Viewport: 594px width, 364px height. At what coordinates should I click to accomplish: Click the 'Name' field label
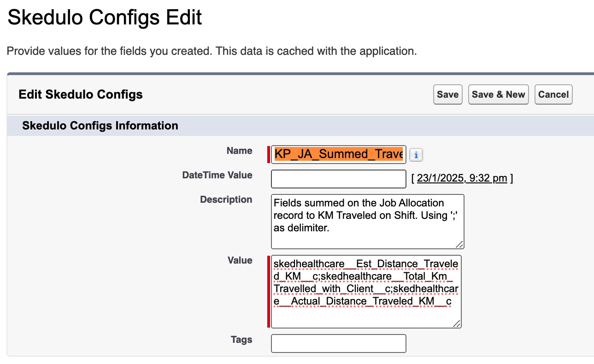tap(239, 151)
